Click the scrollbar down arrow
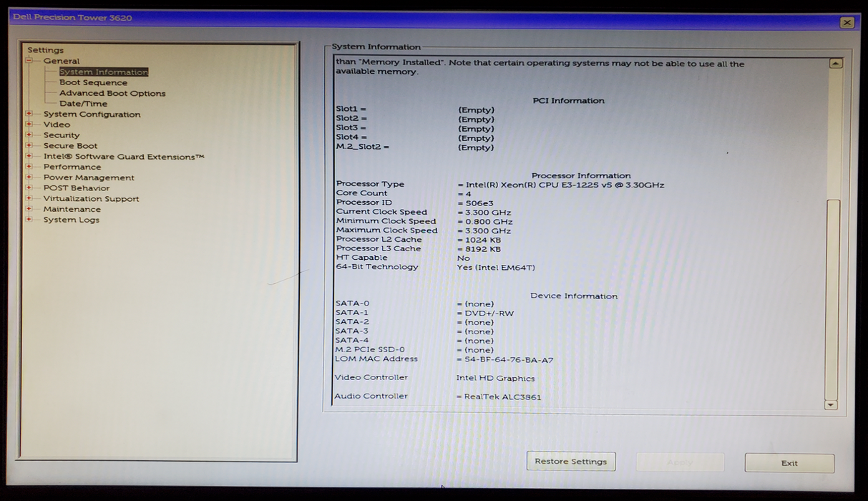 pyautogui.click(x=831, y=404)
